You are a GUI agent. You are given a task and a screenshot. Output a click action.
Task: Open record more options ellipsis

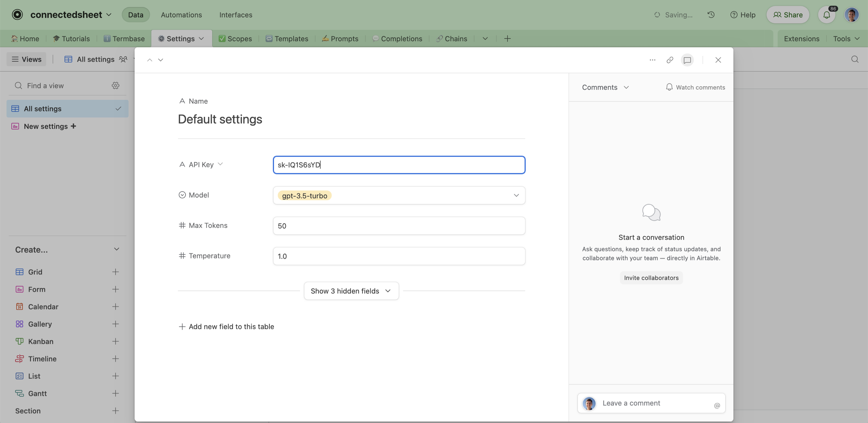[x=652, y=60]
